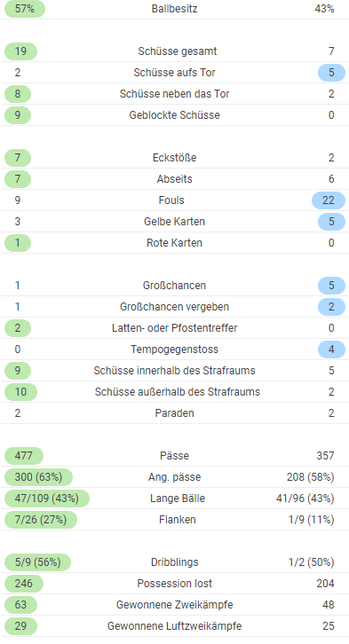Click the 5/9 (56%) Dribblings badge
Image resolution: width=349 pixels, height=644 pixels.
coord(37,562)
